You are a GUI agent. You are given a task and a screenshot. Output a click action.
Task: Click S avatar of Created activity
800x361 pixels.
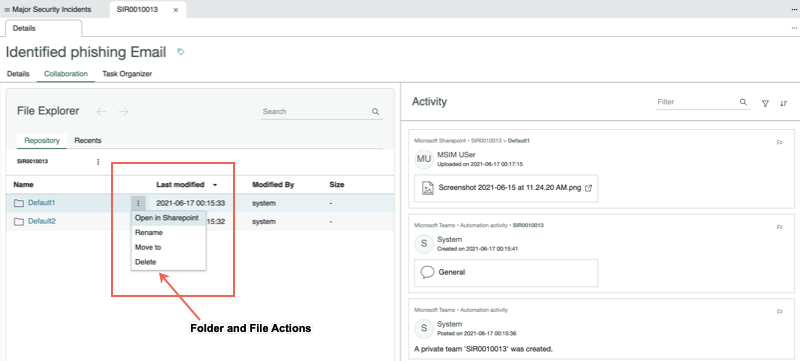click(424, 244)
